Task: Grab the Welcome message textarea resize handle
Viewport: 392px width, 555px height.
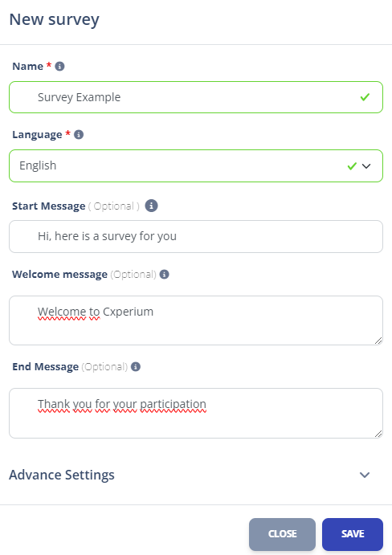Action: pos(378,341)
